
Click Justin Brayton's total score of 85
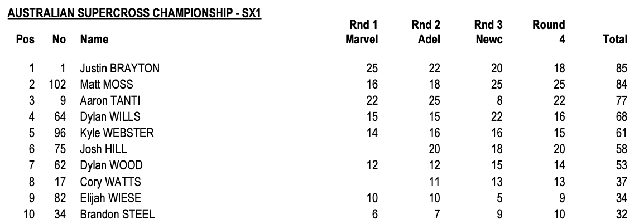622,69
